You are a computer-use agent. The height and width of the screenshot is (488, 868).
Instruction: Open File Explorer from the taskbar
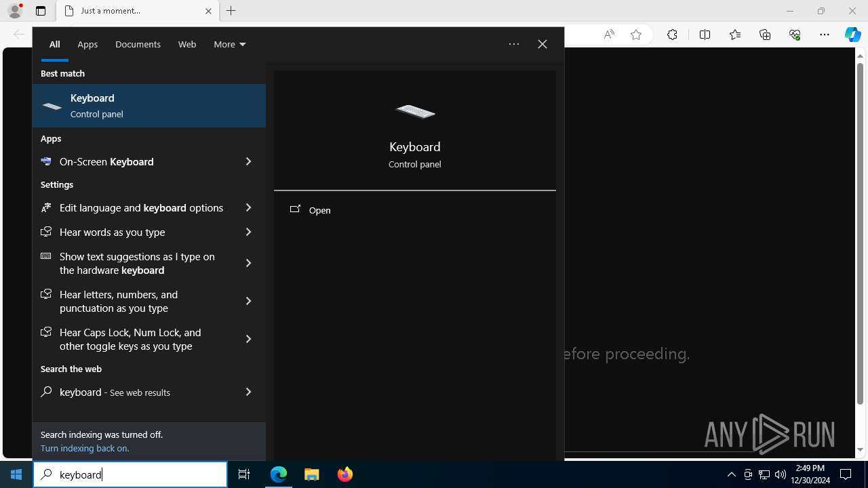[311, 474]
